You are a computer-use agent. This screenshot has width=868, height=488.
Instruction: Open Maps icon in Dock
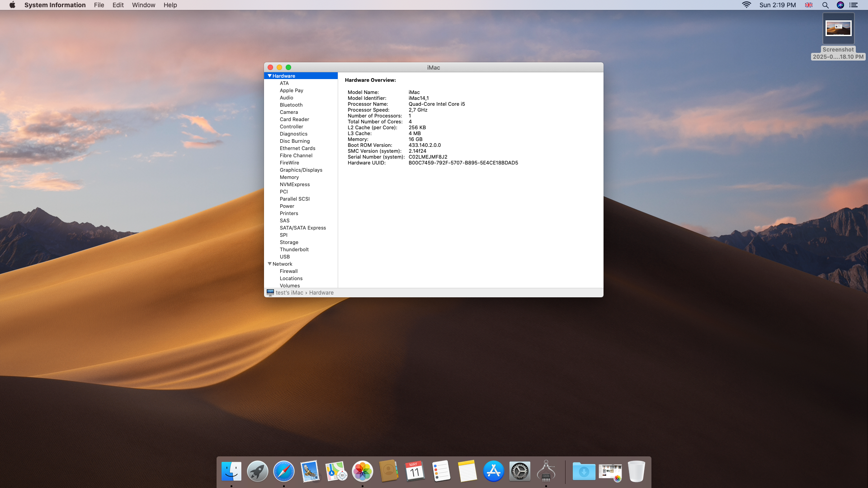click(336, 471)
